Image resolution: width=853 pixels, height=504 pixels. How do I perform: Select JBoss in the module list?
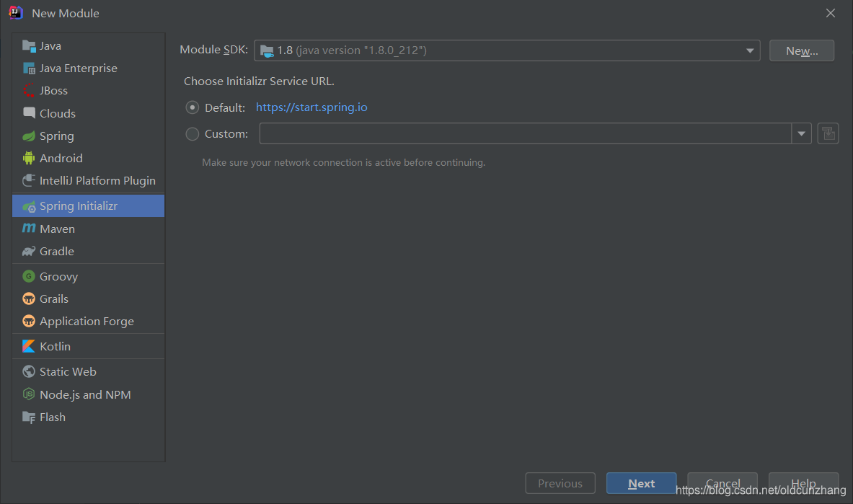(x=88, y=90)
